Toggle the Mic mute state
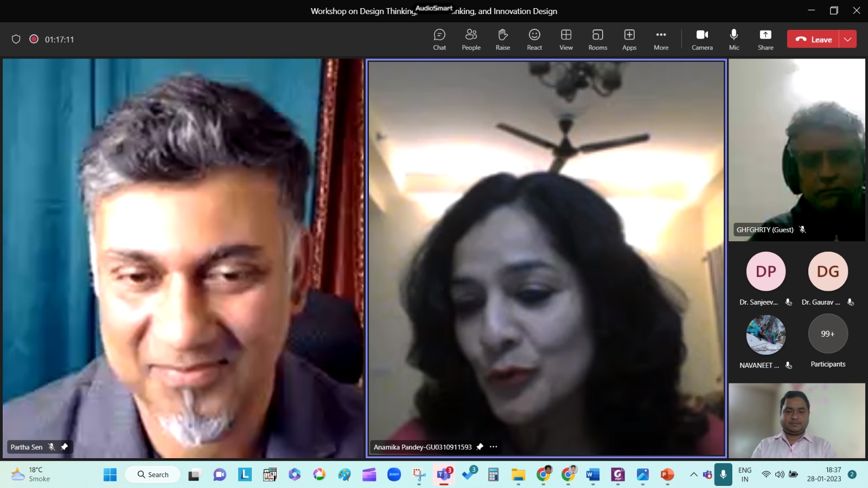 click(734, 40)
